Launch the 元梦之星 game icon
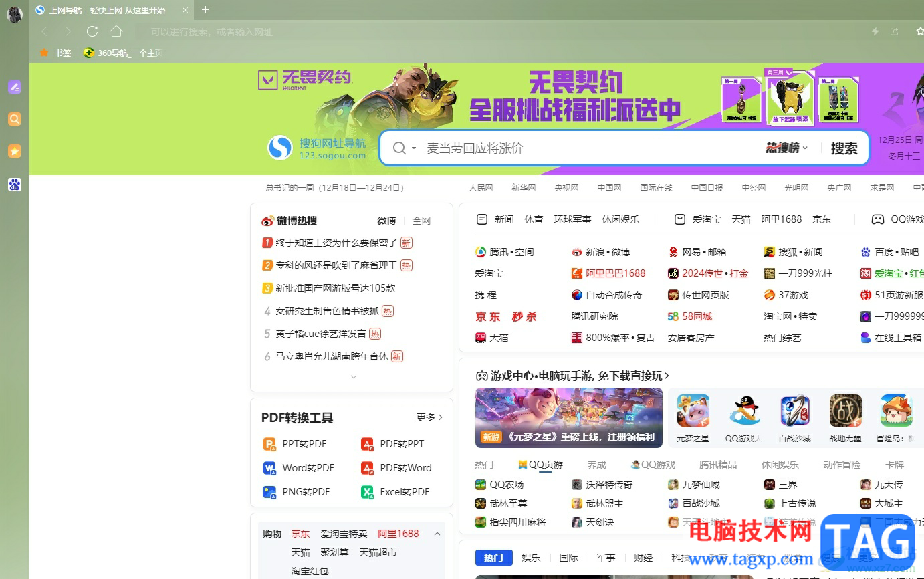Screen dimensions: 924x579 693,411
